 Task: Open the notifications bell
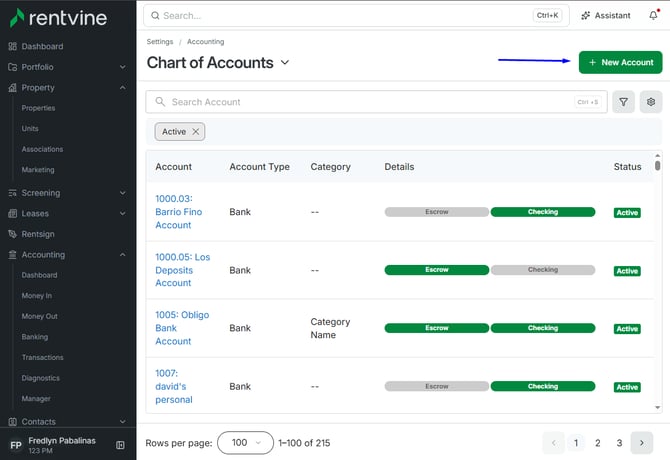(654, 15)
